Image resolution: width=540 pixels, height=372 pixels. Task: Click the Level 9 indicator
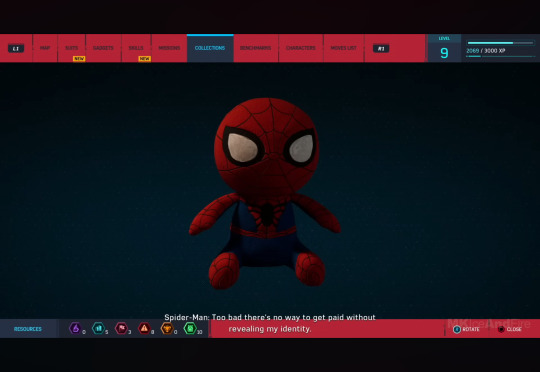444,49
